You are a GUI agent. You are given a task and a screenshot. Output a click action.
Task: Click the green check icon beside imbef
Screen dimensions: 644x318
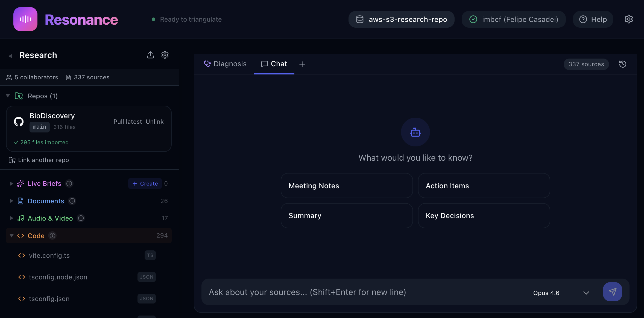point(473,19)
